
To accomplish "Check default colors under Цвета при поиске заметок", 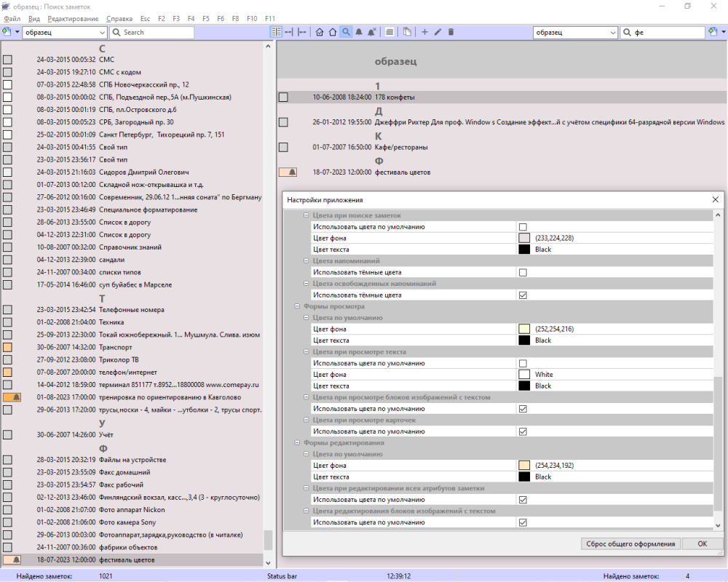I will pyautogui.click(x=523, y=227).
